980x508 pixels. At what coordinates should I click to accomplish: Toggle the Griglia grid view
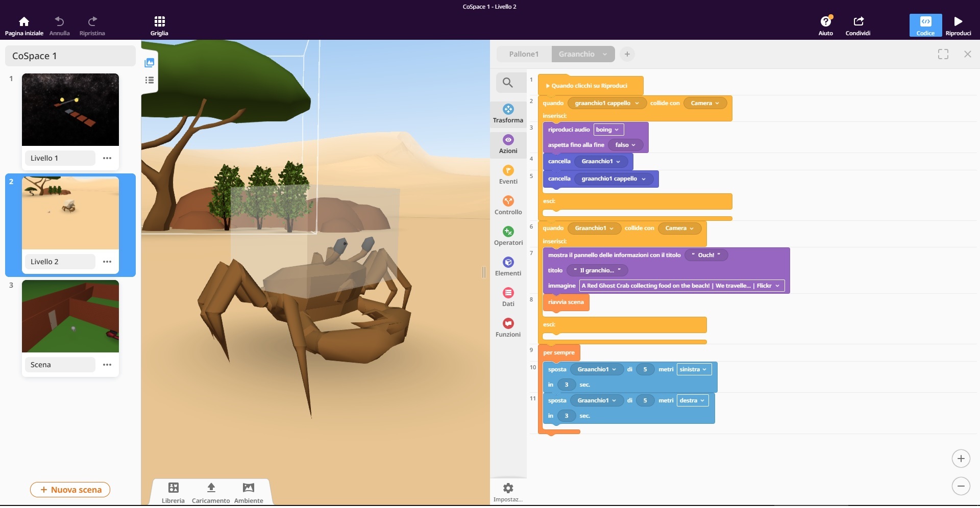coord(159,26)
